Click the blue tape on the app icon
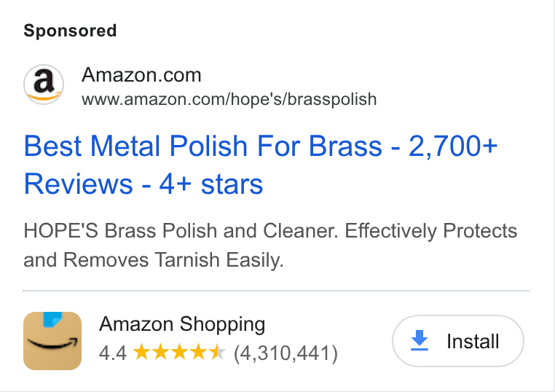The height and width of the screenshot is (392, 555). 52,319
